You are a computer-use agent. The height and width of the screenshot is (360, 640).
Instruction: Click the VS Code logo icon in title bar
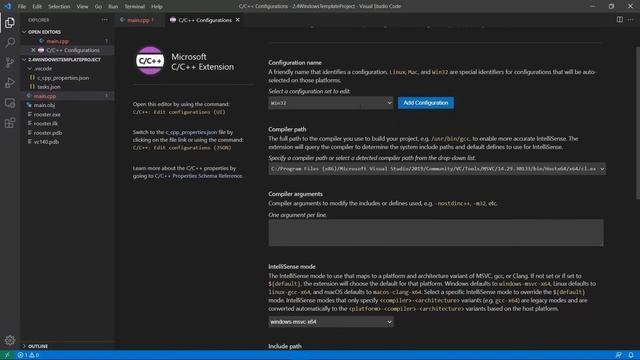[x=8, y=6]
